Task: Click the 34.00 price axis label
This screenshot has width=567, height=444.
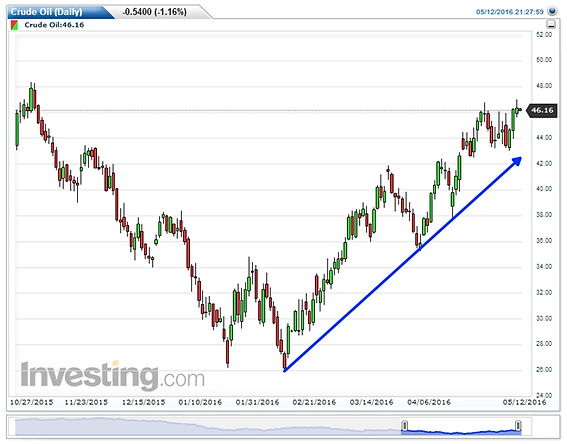Action: 544,266
